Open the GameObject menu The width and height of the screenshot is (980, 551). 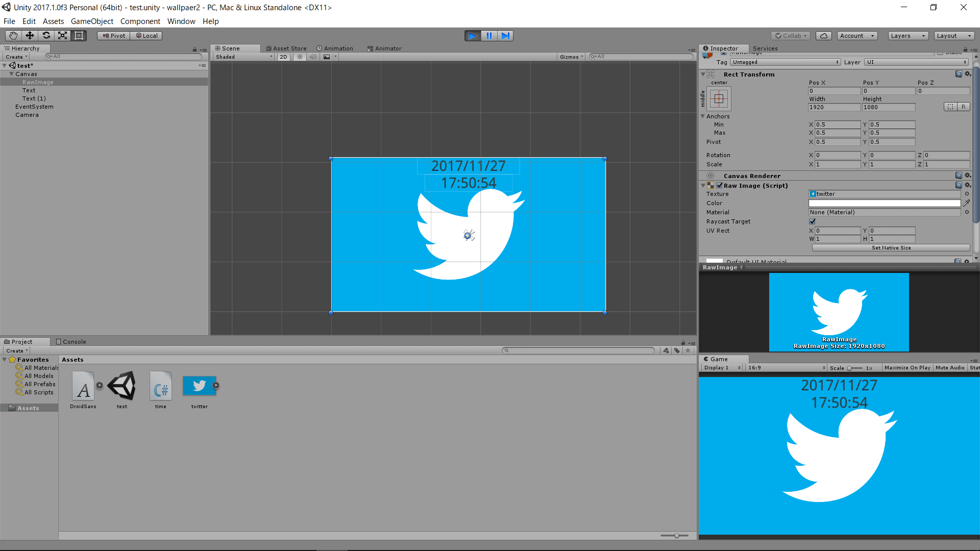click(x=92, y=21)
